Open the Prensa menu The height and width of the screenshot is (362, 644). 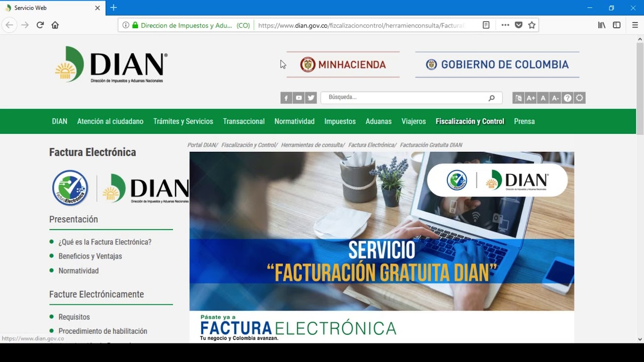(x=524, y=121)
